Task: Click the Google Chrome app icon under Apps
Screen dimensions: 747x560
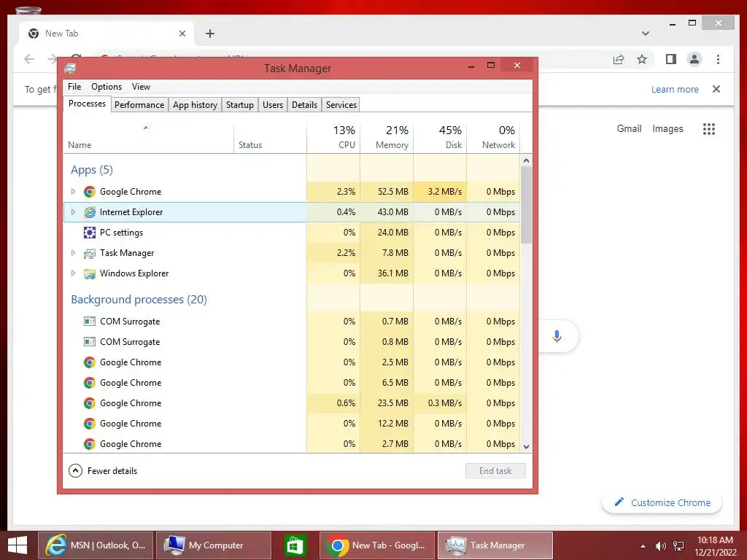Action: coord(89,192)
